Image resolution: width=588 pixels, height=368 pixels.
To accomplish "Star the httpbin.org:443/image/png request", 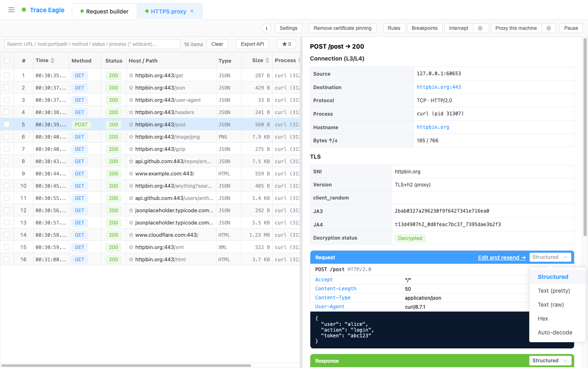I will (131, 137).
